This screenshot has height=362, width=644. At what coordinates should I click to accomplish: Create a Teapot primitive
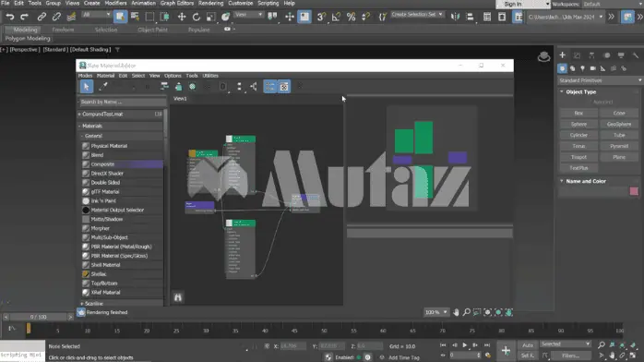click(x=578, y=157)
